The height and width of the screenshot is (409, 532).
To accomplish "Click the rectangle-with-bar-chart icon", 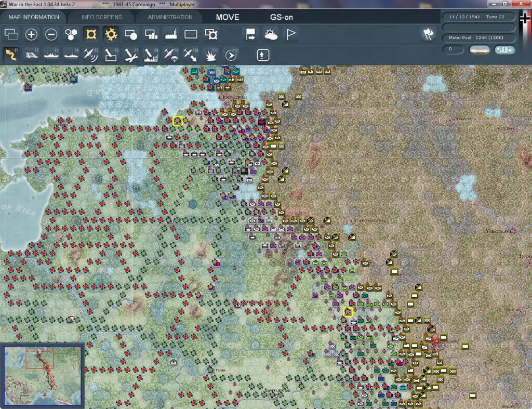I will point(151,34).
